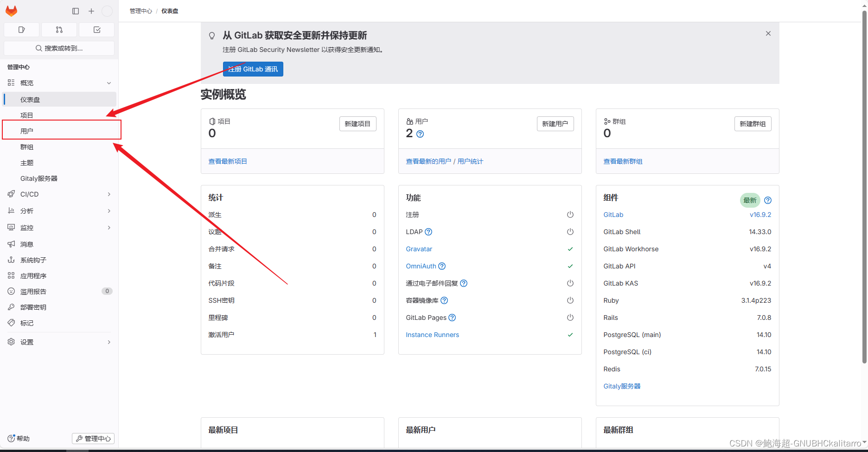Click the 应用程序 grid icon
Image resolution: width=868 pixels, height=452 pixels.
(x=11, y=275)
